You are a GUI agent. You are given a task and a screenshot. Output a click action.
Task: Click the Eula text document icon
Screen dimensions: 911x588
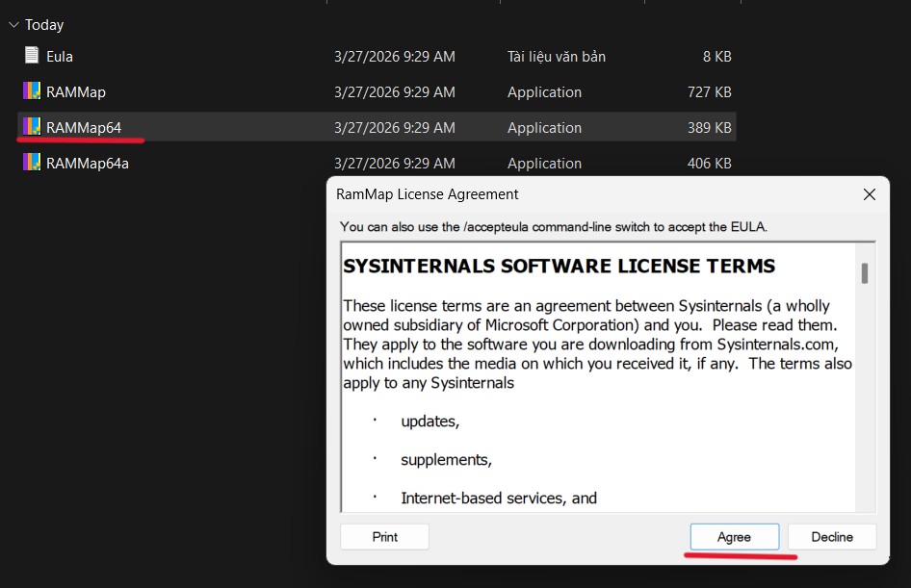(x=32, y=56)
